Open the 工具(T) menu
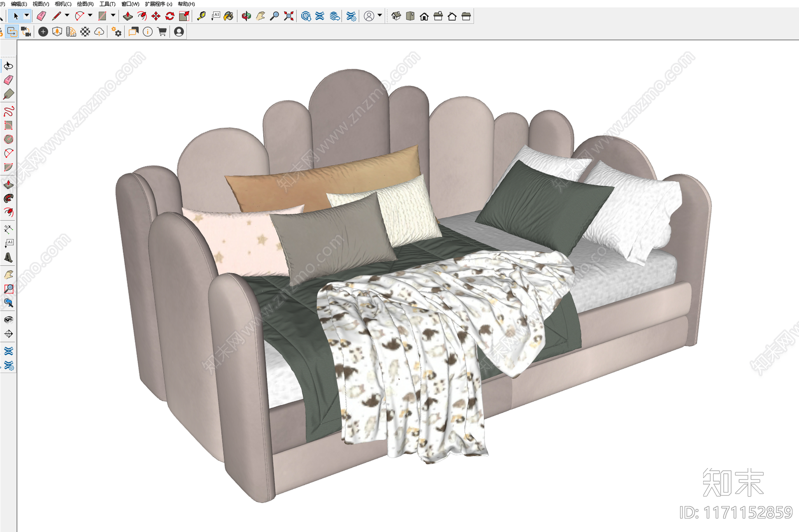The width and height of the screenshot is (799, 532). click(x=107, y=4)
